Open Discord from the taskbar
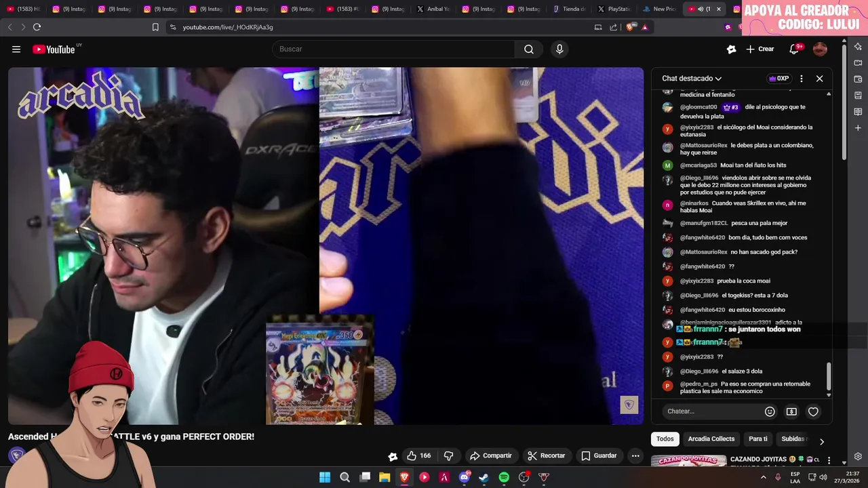868x488 pixels. coord(465,477)
